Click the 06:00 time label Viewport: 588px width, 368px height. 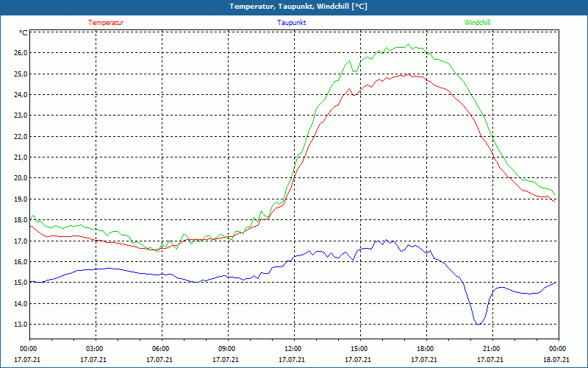click(x=162, y=349)
